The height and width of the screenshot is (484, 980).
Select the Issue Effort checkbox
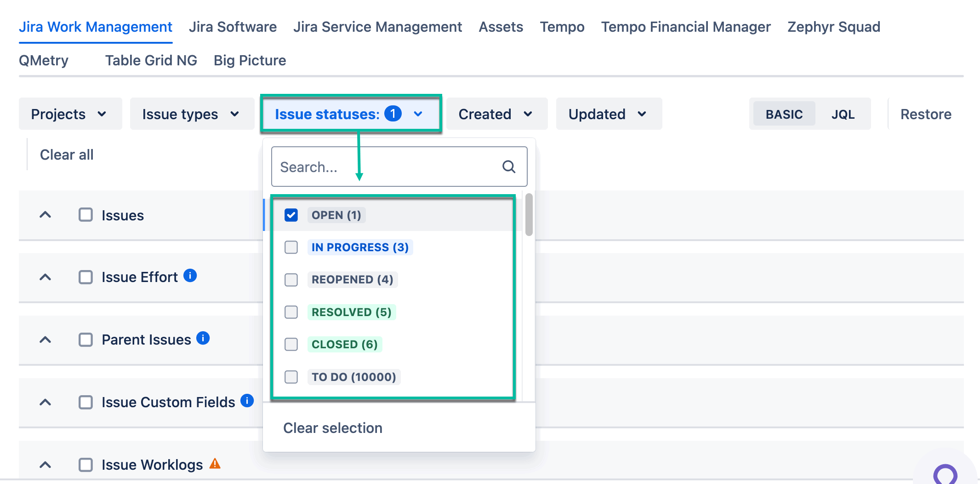click(x=85, y=277)
